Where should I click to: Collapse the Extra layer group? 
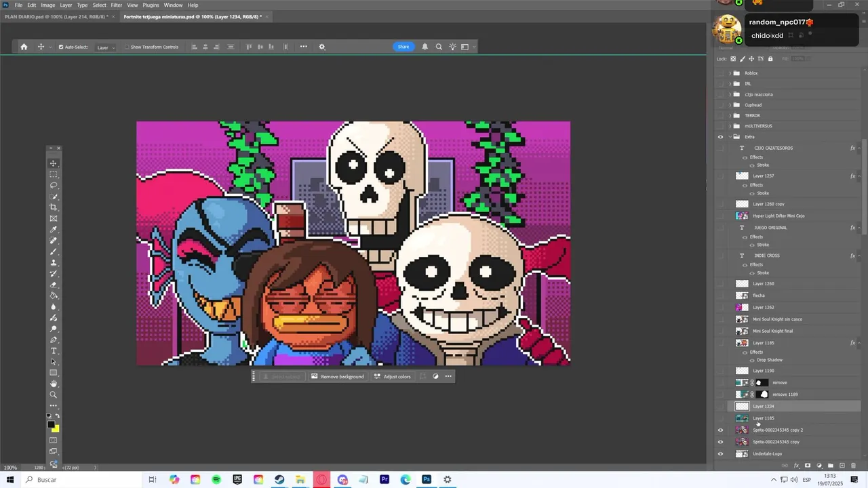click(730, 137)
